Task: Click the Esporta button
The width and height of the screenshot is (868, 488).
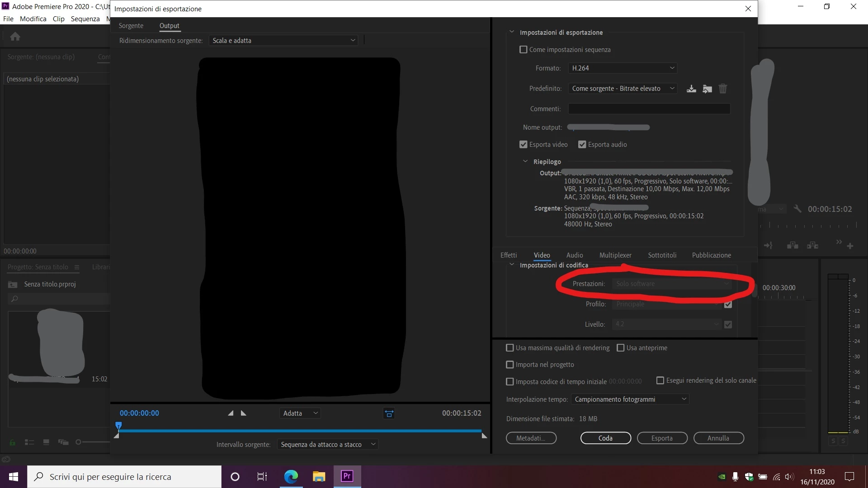Action: [662, 438]
